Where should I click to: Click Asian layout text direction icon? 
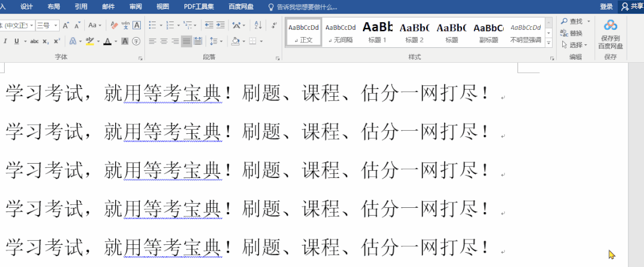coord(236,26)
